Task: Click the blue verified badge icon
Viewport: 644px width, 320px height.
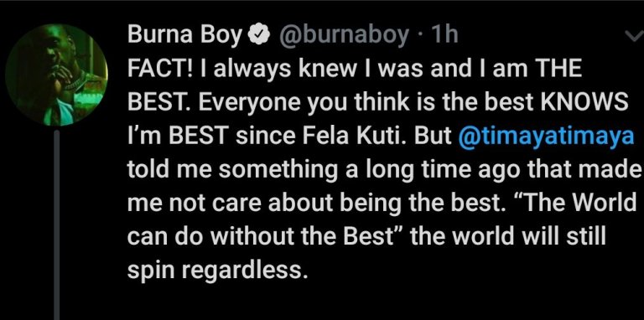Action: click(x=260, y=35)
